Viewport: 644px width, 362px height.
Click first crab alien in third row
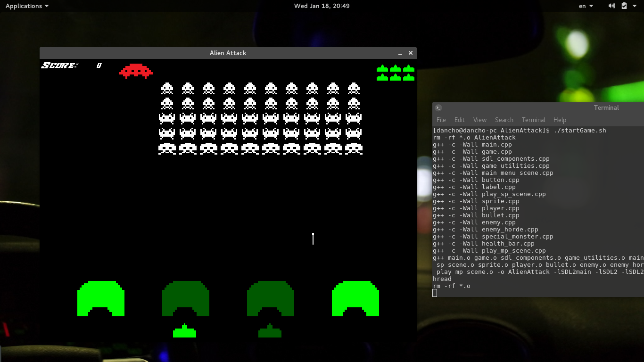tap(167, 118)
